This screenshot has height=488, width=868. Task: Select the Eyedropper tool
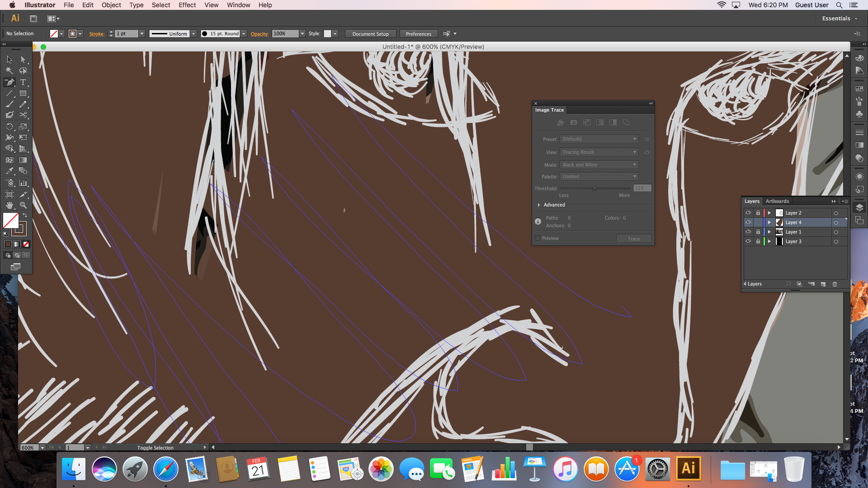tap(9, 171)
